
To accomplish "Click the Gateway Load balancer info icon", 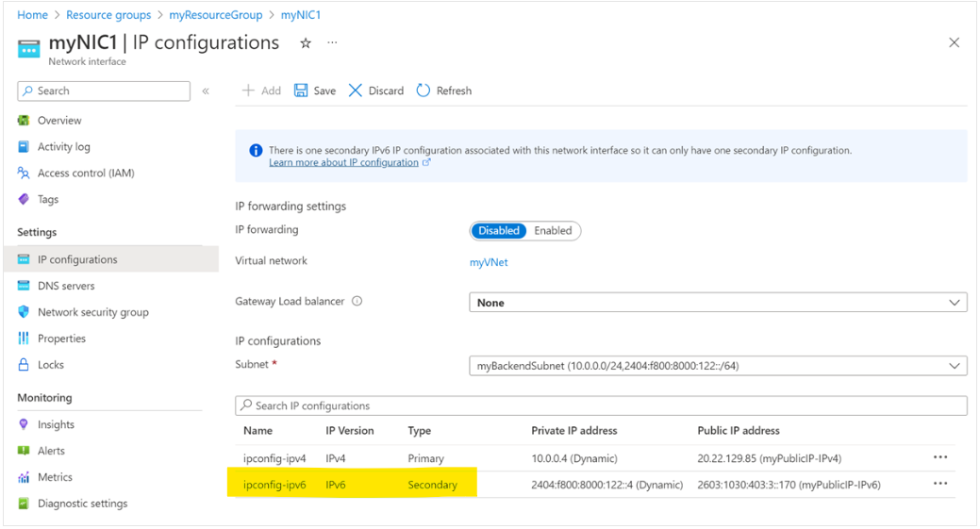I will 357,301.
